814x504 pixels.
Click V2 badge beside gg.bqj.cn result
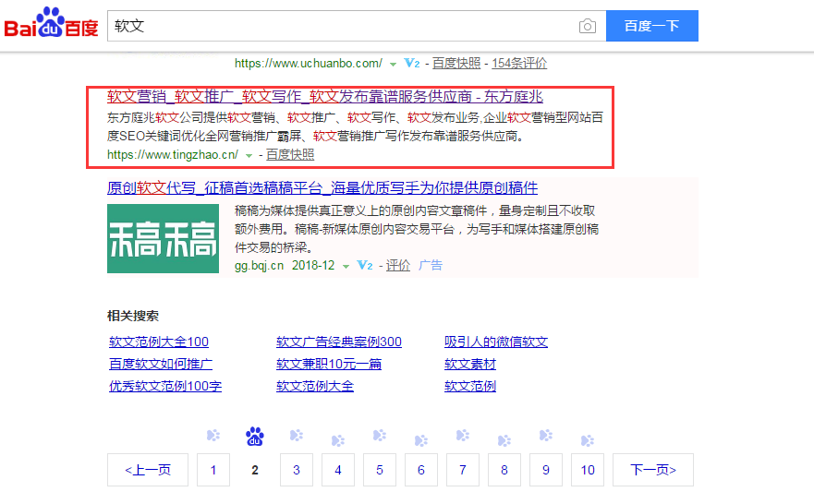[x=365, y=266]
